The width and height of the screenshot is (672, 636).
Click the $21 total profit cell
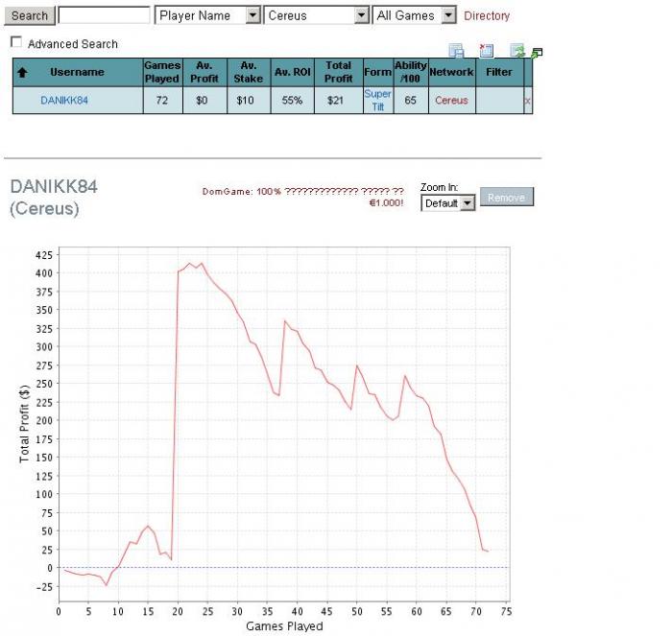(x=339, y=101)
